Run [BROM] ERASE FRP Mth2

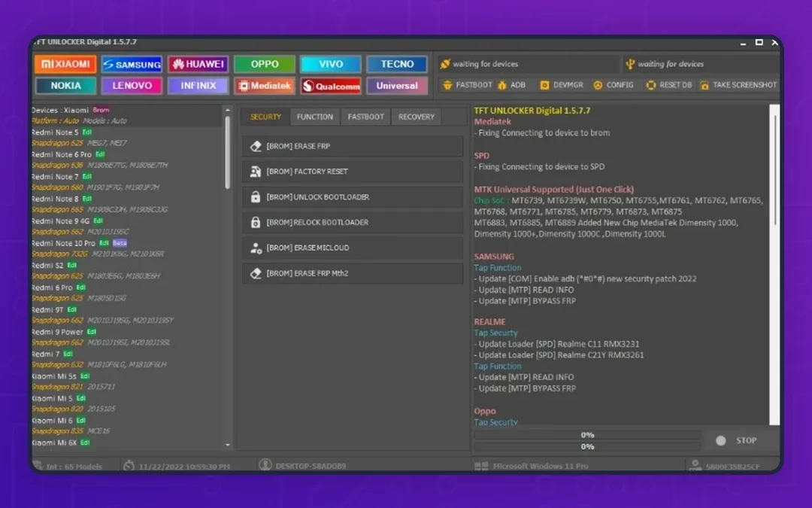click(352, 273)
